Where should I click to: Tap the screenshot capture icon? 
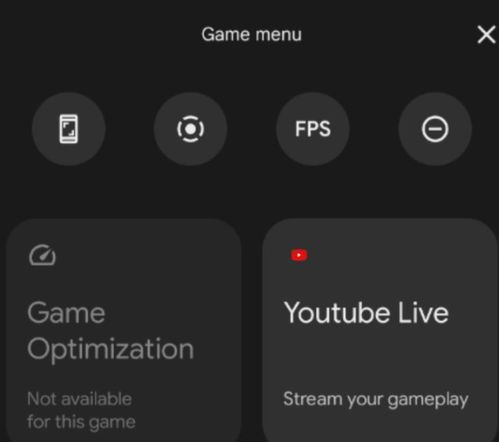pyautogui.click(x=69, y=129)
